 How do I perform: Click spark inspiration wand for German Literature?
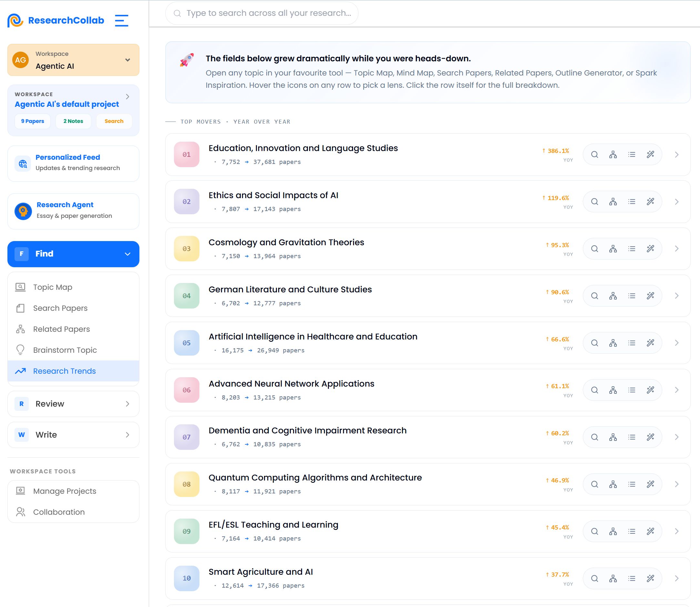(x=650, y=296)
